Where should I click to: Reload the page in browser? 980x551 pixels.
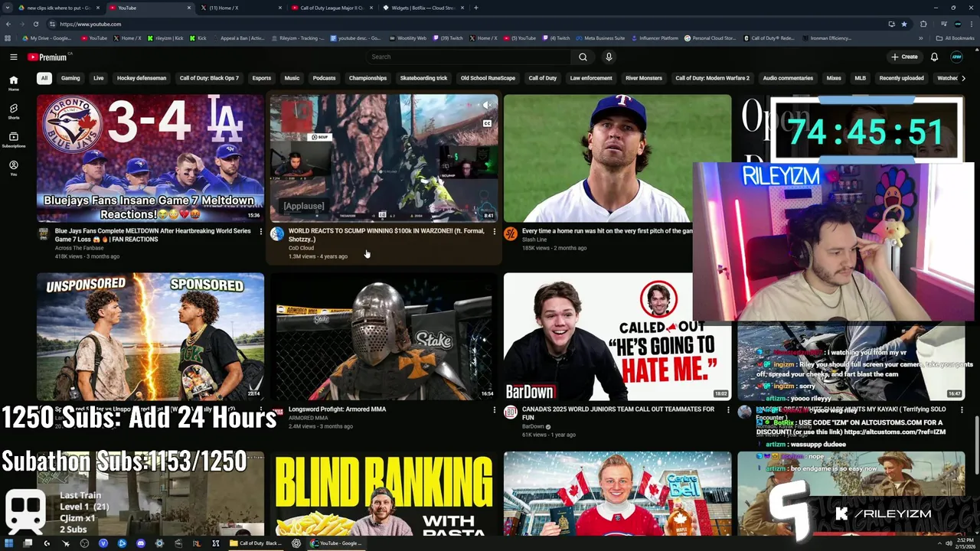(x=35, y=24)
